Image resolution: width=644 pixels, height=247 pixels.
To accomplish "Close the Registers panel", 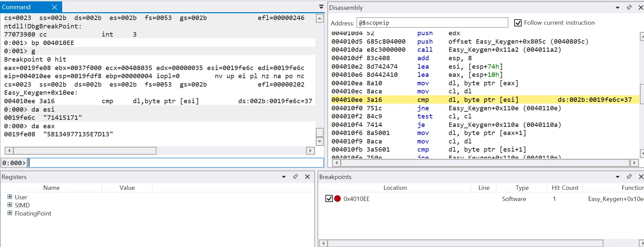I will (x=307, y=177).
